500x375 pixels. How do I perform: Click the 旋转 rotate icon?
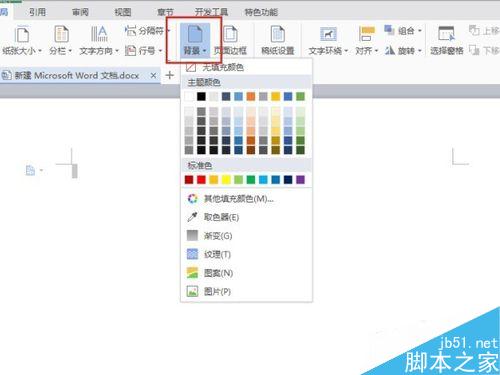click(390, 50)
